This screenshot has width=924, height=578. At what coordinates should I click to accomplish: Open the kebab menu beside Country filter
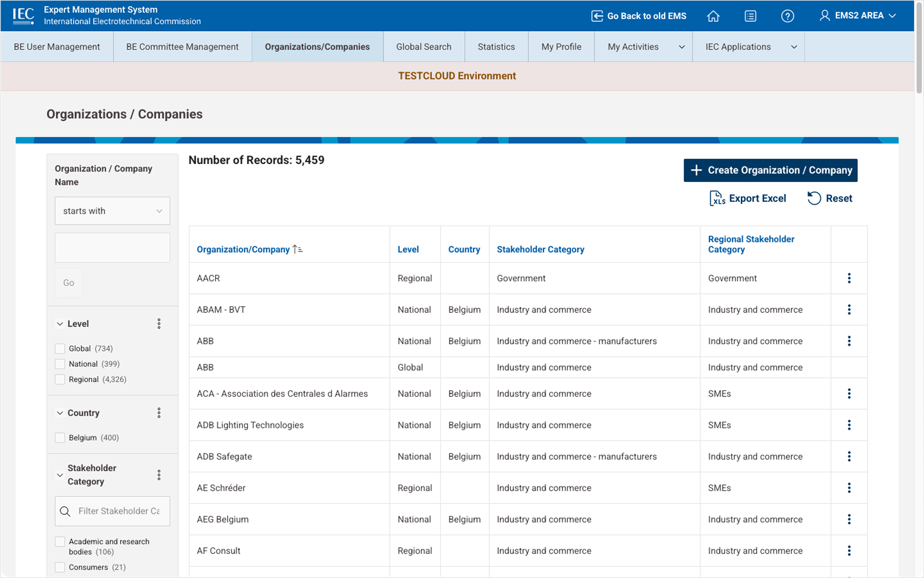pyautogui.click(x=160, y=412)
